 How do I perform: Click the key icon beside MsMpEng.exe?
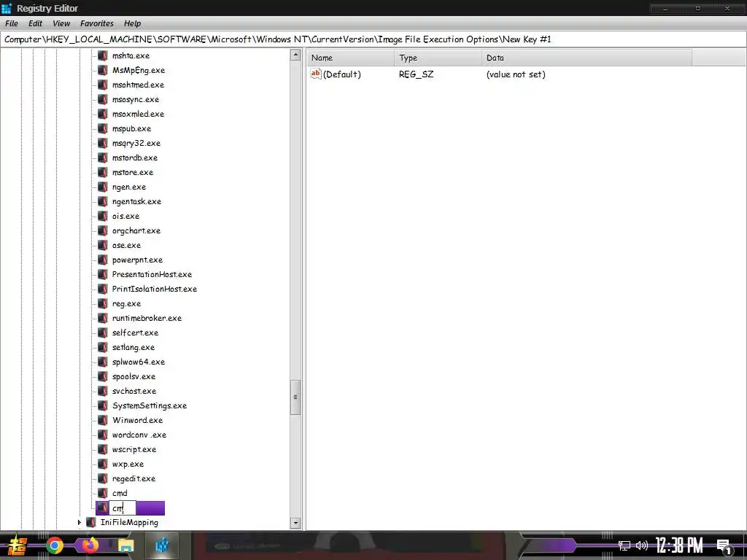click(102, 71)
